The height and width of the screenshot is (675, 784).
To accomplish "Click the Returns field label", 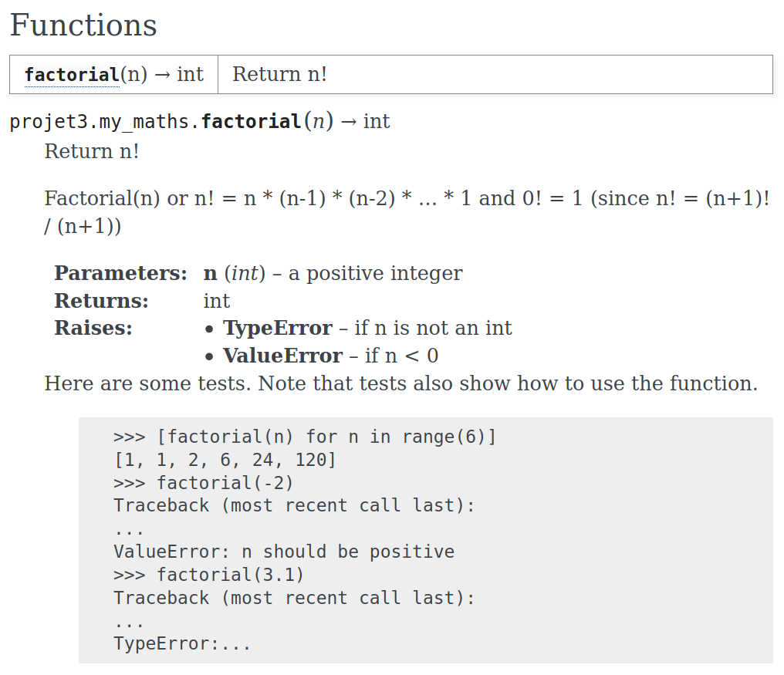I will (x=102, y=301).
